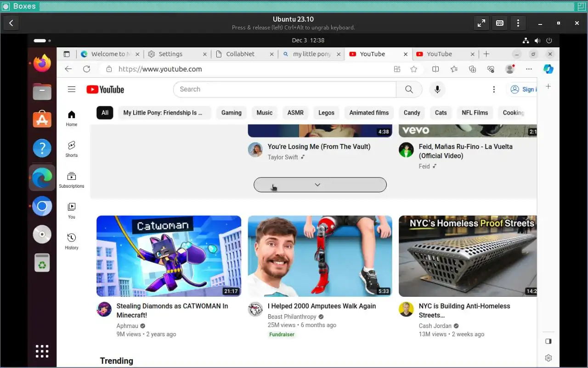Go back with the browser back arrow
The height and width of the screenshot is (368, 588).
click(x=68, y=69)
